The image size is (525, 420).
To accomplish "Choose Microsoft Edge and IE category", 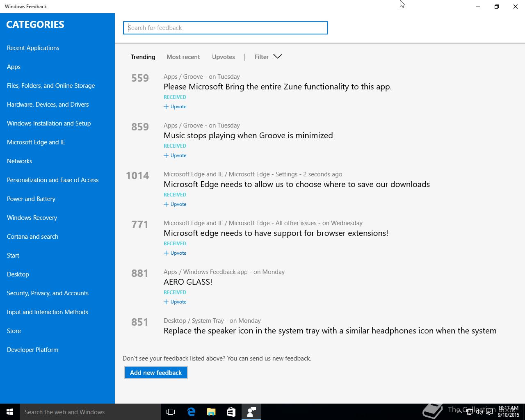I will [36, 142].
